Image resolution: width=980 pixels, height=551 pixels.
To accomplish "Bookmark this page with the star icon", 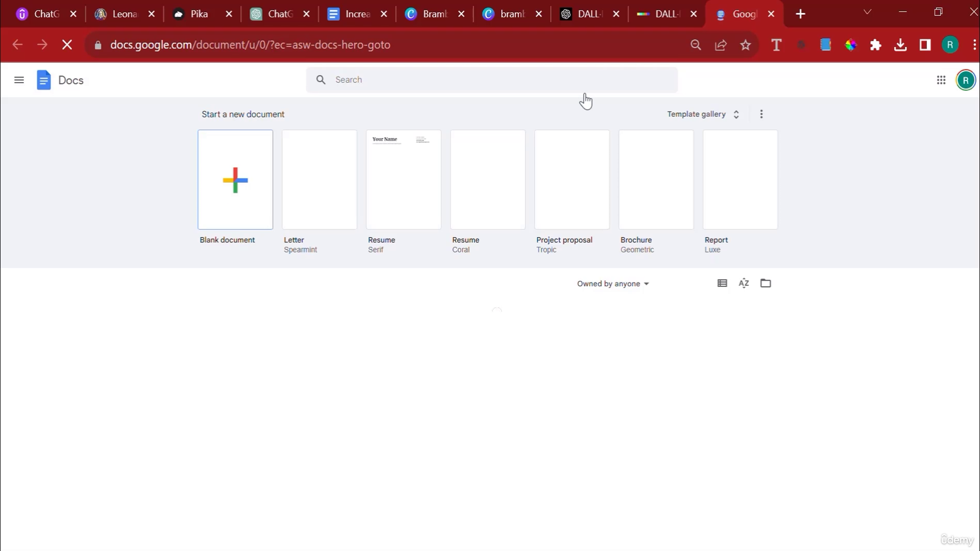I will (x=745, y=45).
